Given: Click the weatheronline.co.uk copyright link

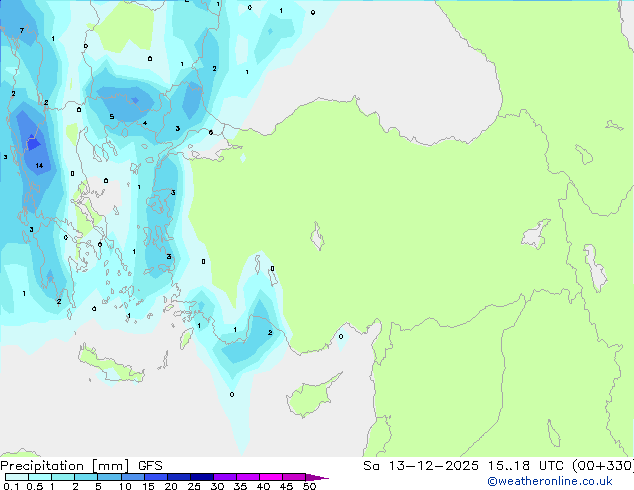Looking at the screenshot, I should (x=550, y=481).
